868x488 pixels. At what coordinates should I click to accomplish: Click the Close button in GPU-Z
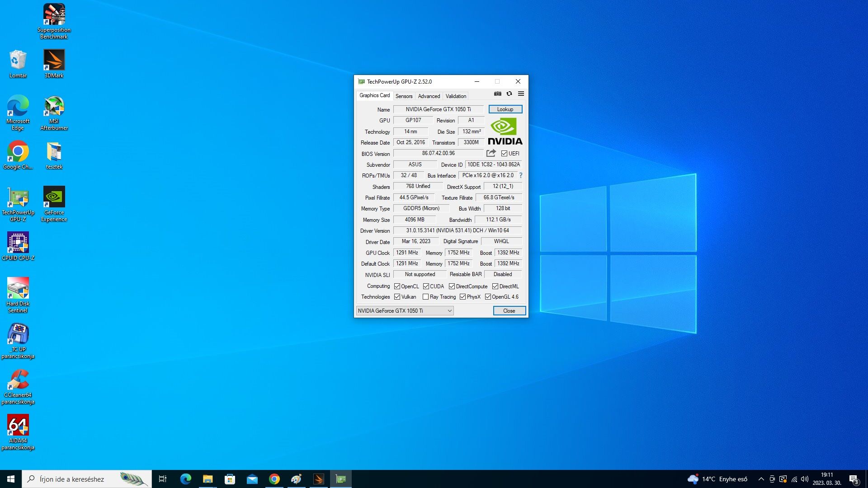point(509,311)
